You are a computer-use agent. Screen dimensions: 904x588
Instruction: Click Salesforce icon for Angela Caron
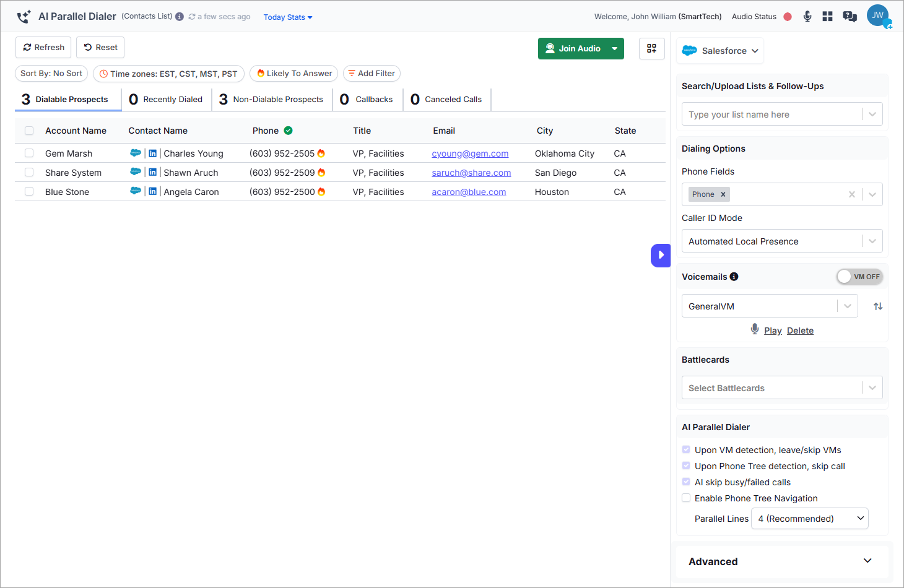click(x=136, y=191)
